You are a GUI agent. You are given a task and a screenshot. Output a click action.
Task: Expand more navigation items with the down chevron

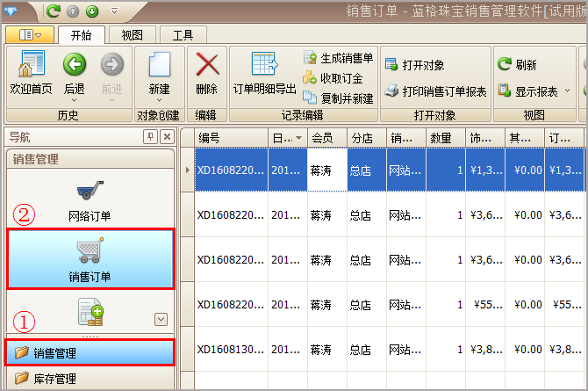point(161,320)
